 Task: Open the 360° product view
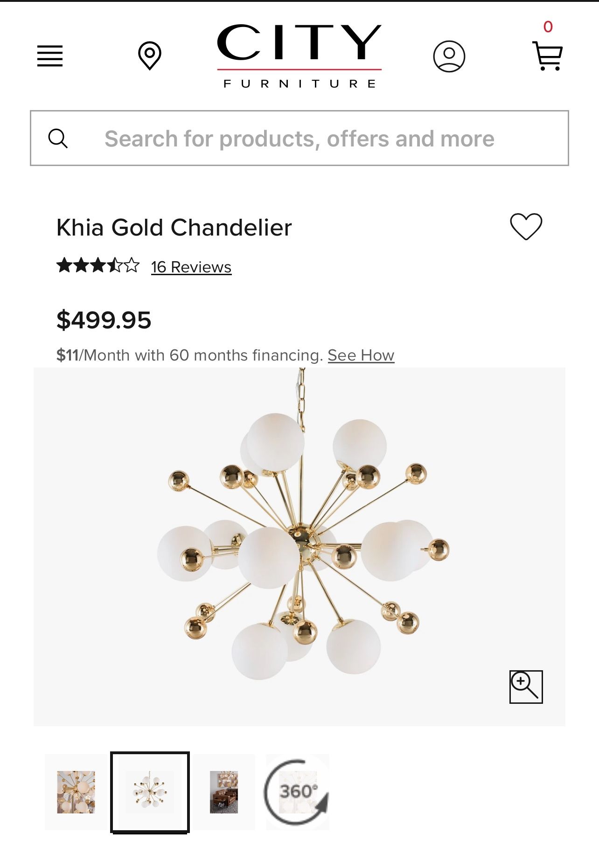point(297,792)
